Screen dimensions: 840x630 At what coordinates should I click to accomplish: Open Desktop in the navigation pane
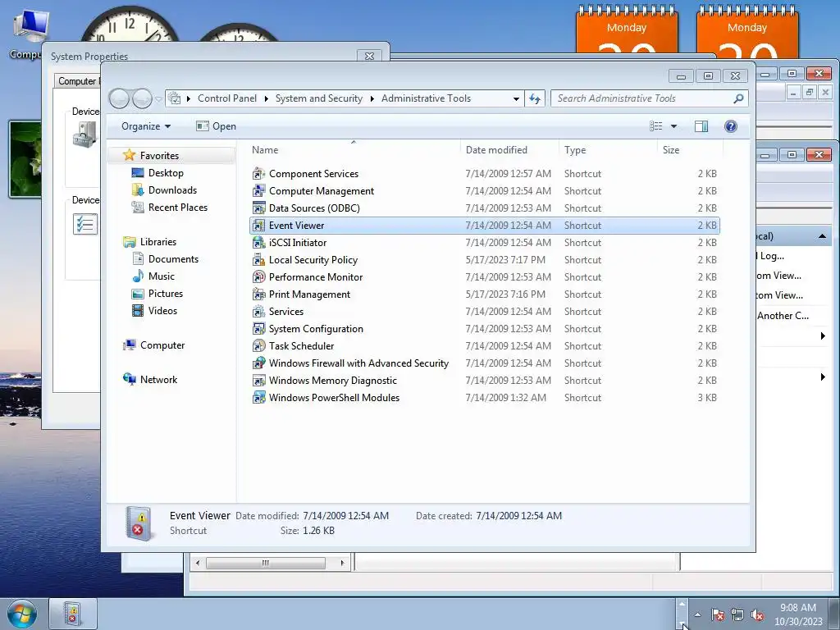click(166, 173)
